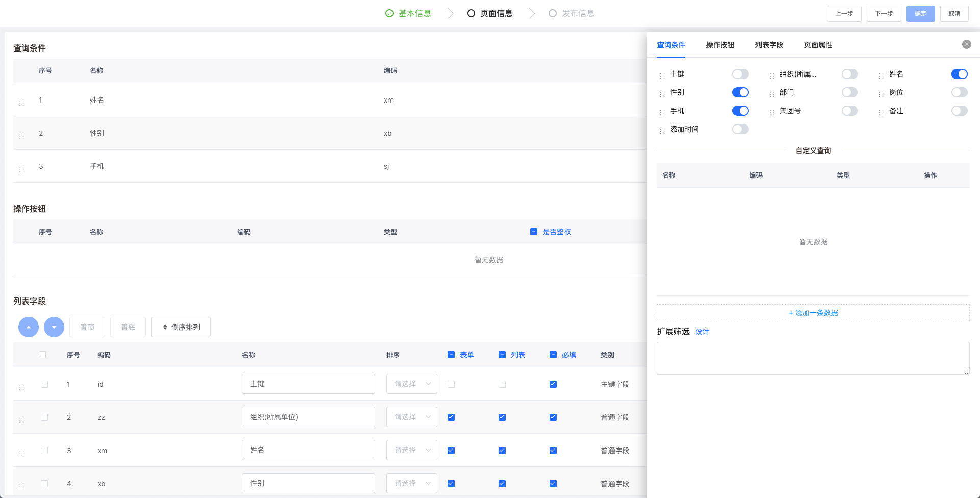Enable the 部门 query switch
980x498 pixels.
pyautogui.click(x=850, y=92)
